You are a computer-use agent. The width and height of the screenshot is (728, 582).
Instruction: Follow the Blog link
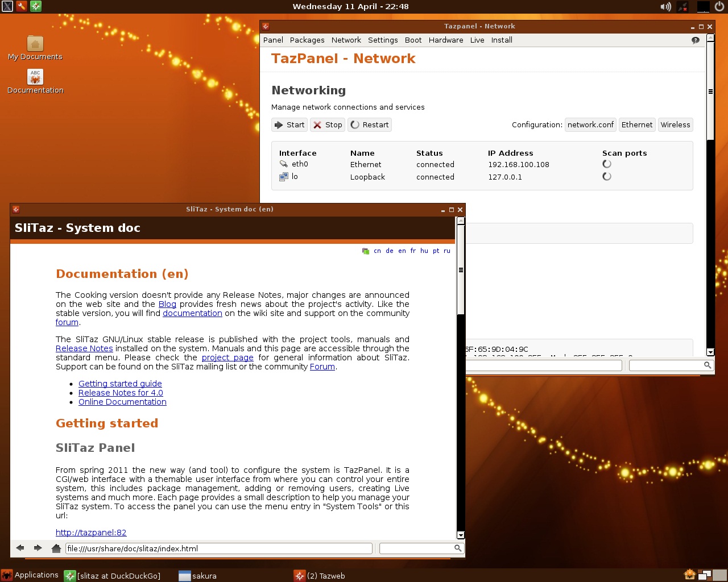pyautogui.click(x=167, y=304)
